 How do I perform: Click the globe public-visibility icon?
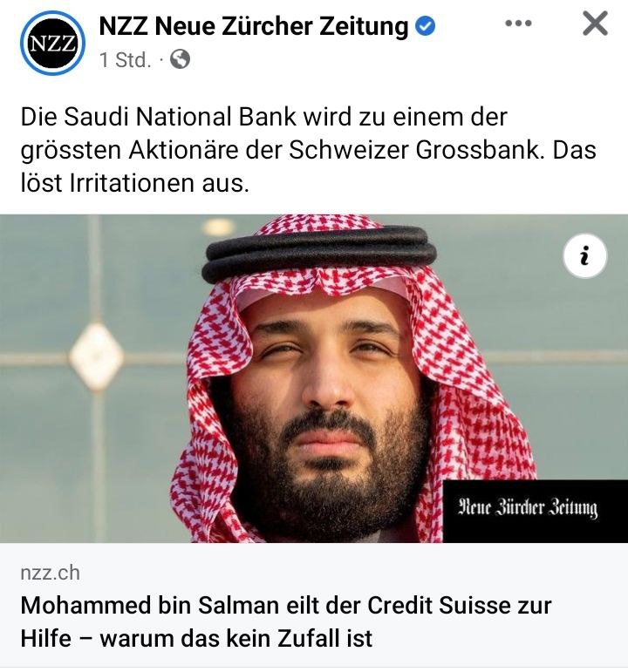tap(181, 59)
